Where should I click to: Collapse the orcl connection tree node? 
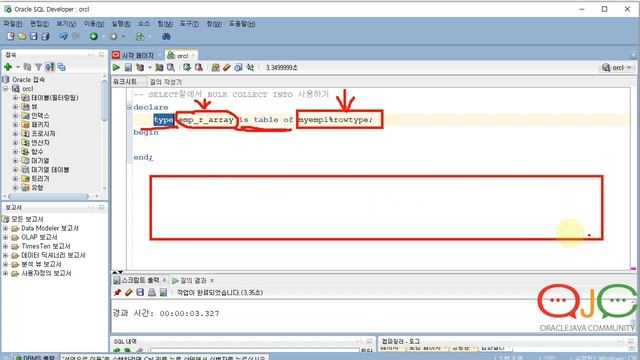(6, 89)
